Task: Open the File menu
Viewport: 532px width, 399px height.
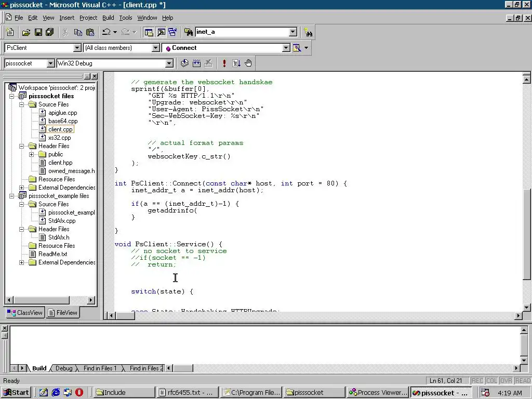Action: click(x=19, y=18)
